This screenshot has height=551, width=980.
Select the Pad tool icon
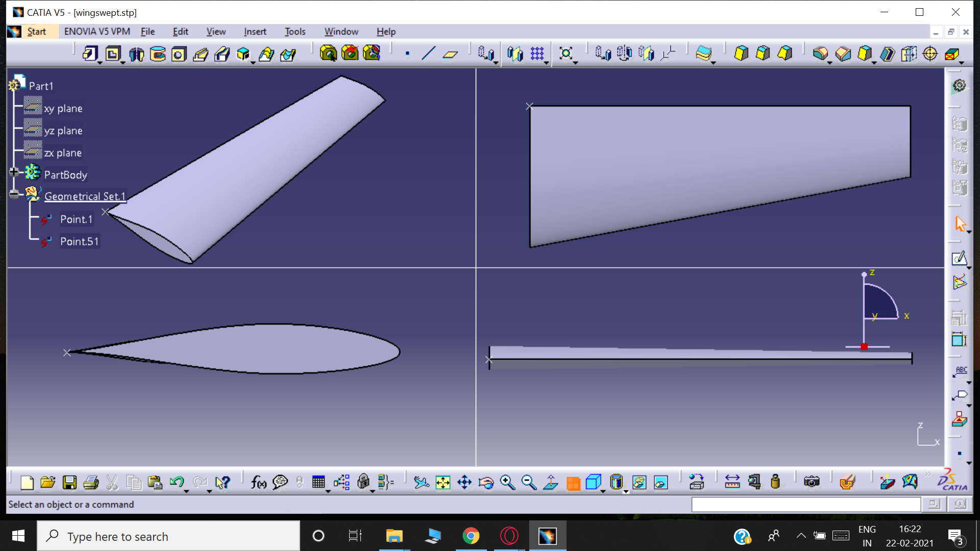pyautogui.click(x=90, y=54)
